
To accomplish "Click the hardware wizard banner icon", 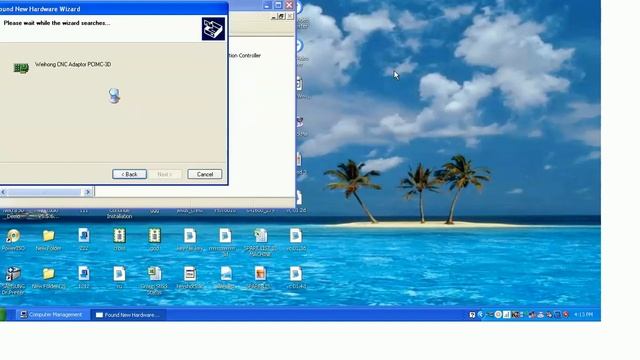I will pos(213,29).
